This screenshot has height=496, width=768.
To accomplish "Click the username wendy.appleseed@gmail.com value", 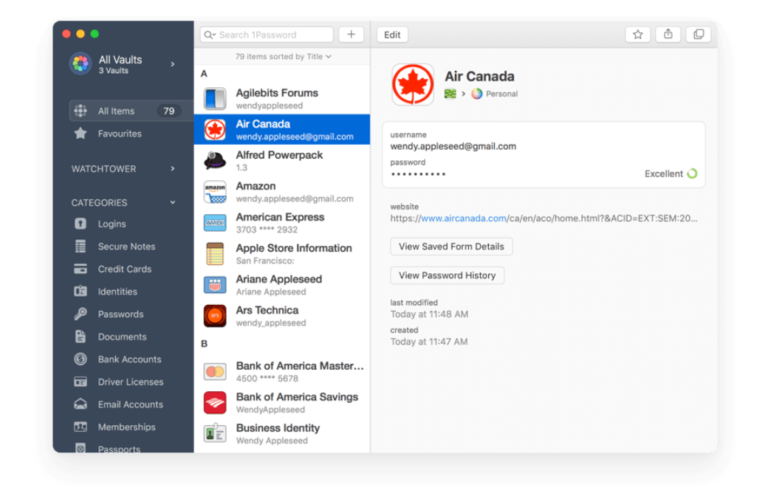I will point(453,146).
